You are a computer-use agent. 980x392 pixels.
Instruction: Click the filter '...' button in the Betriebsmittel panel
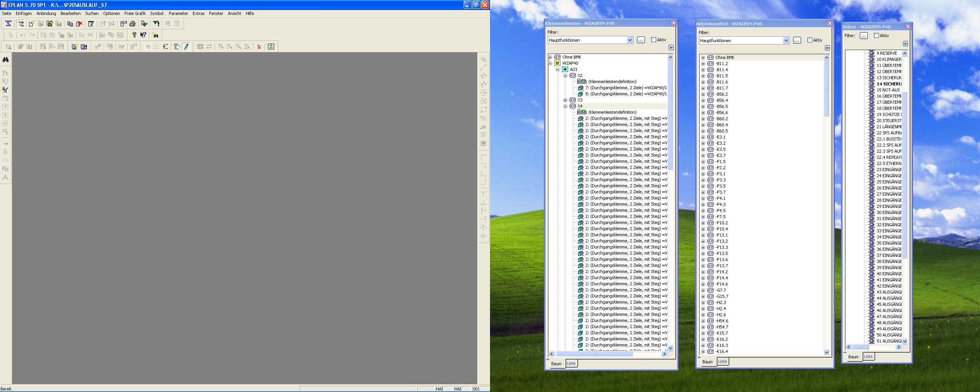coord(797,40)
